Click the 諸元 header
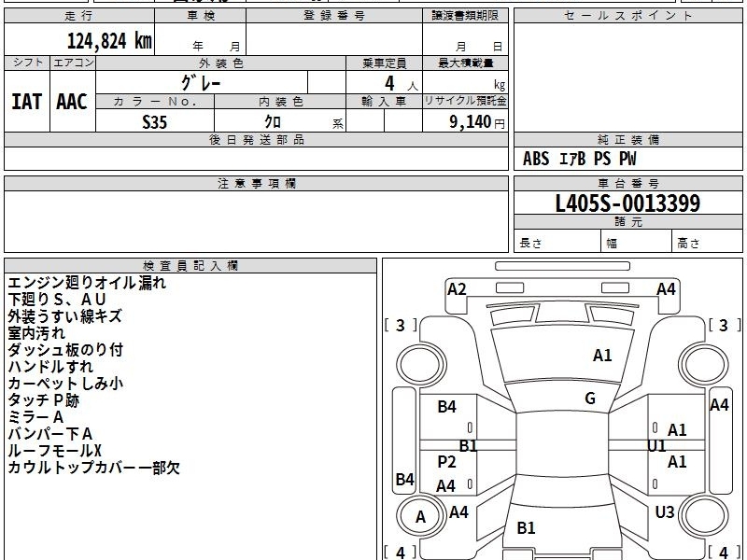Viewport: 747px width, 560px height. click(x=627, y=222)
